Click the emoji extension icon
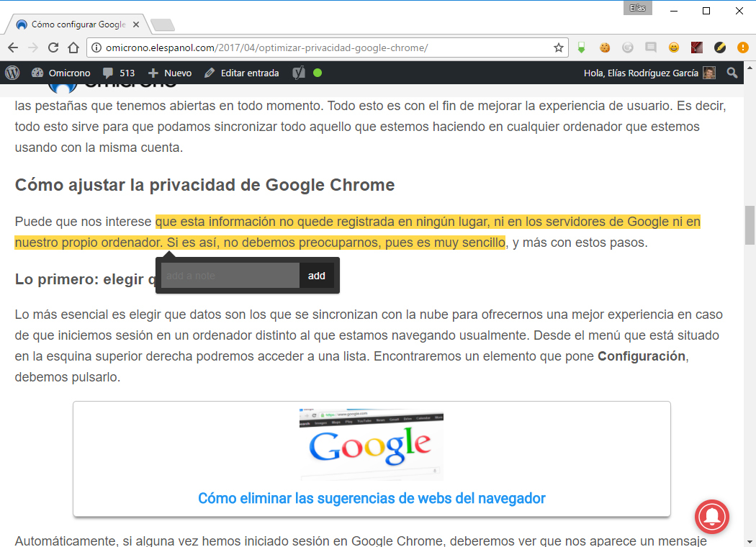 click(x=674, y=47)
